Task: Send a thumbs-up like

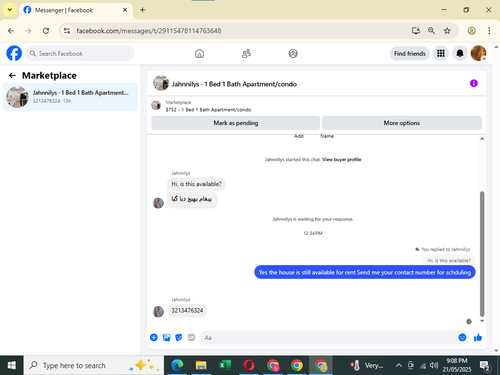Action: click(x=478, y=337)
